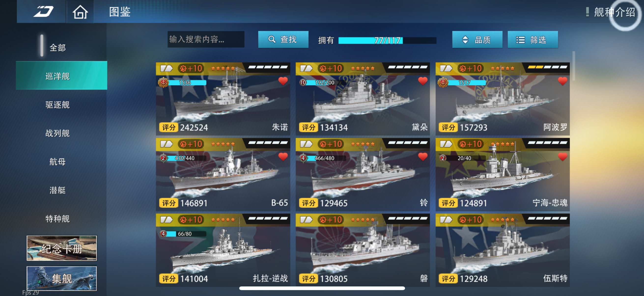Click the +10 upgrade icon on 铃
Screen dimensions: 644x296
click(x=331, y=144)
